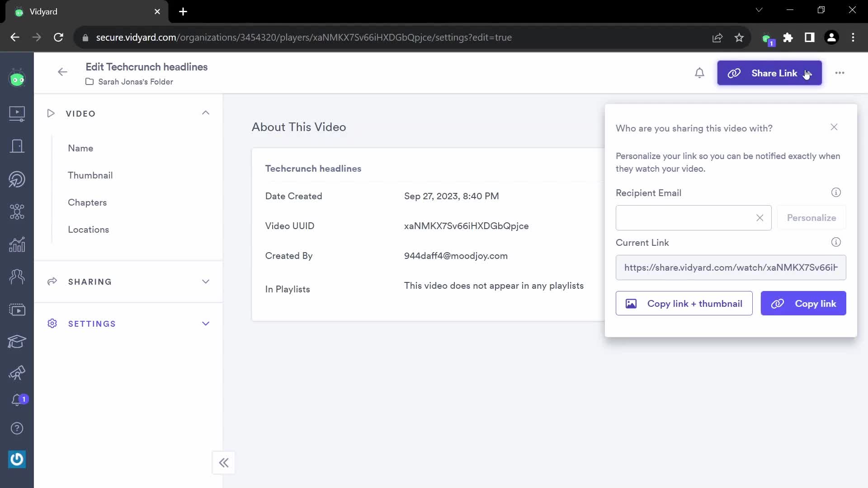Click the Share Link button
The height and width of the screenshot is (488, 868).
pyautogui.click(x=769, y=73)
